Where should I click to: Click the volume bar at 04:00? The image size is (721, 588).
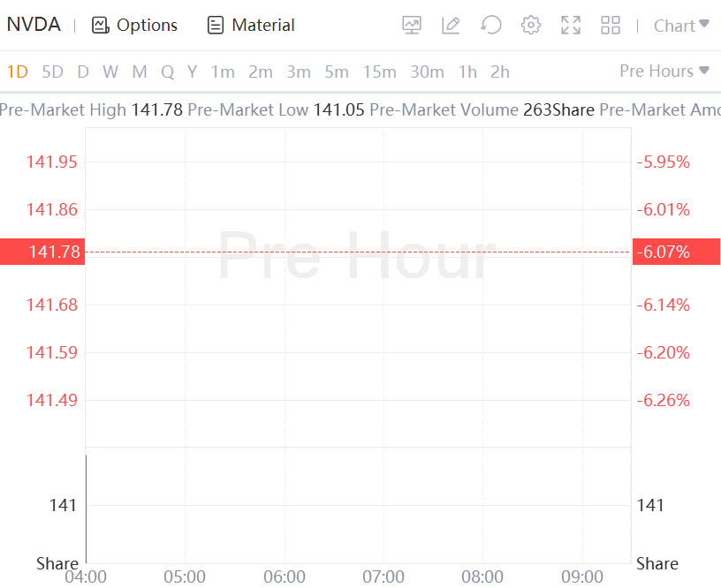click(x=86, y=509)
